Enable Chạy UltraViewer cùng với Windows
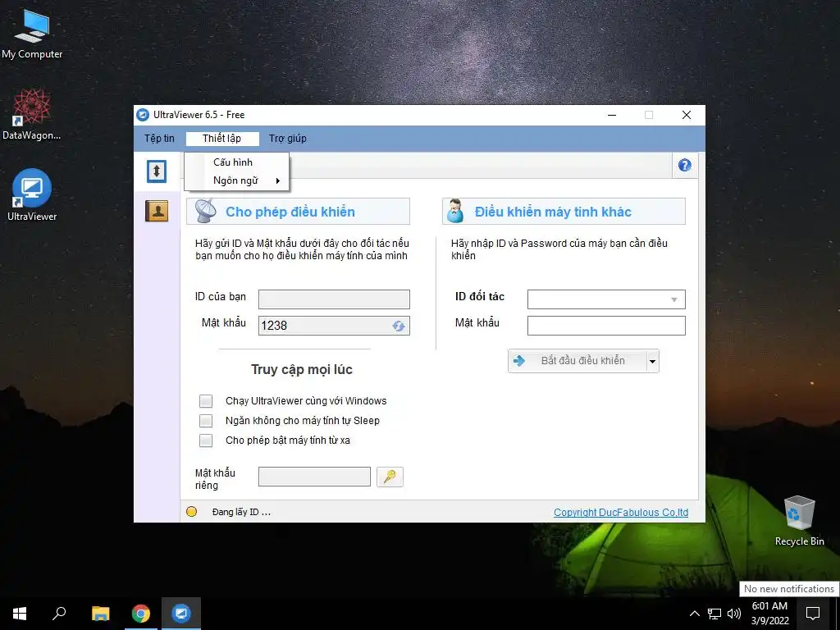840x630 pixels. coord(206,400)
